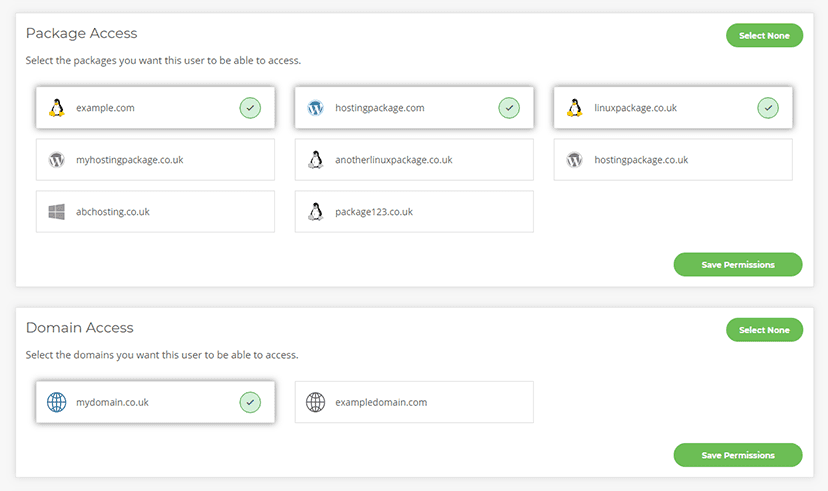Screen dimensions: 828x491
Task: Click the penguin icon for anotherlinuxpackage.co.uk
Action: pos(316,159)
